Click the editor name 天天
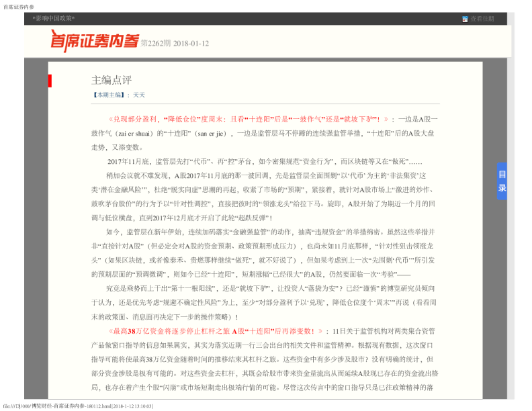 (139, 95)
